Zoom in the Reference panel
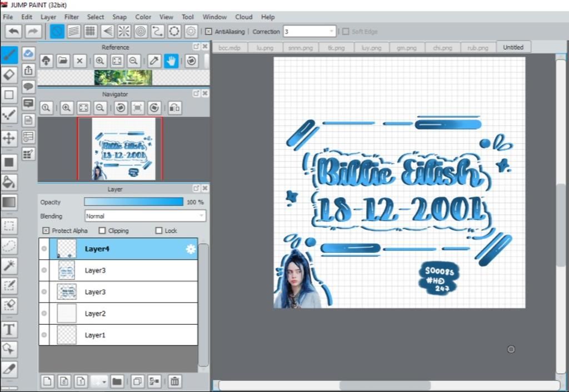 coord(100,61)
